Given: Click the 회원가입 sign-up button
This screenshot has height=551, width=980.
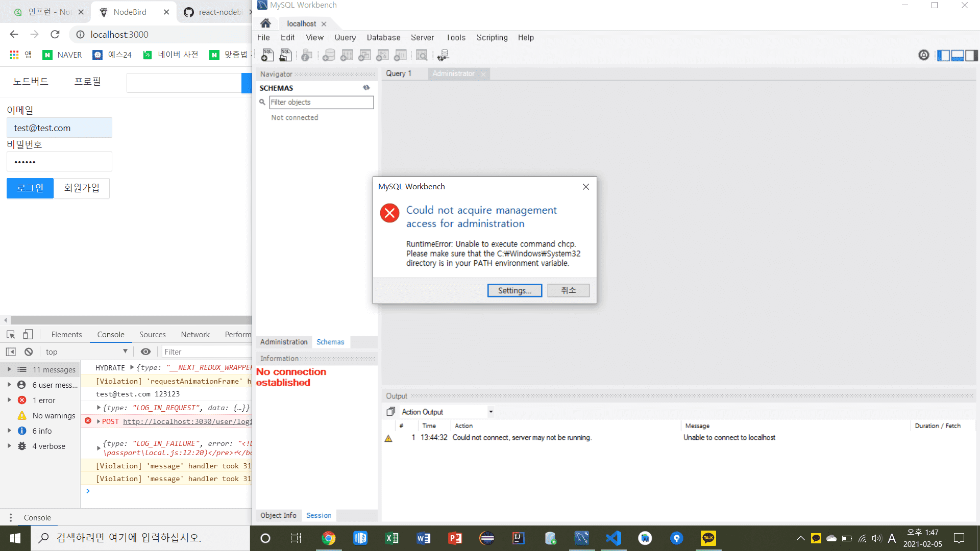Looking at the screenshot, I should [82, 188].
